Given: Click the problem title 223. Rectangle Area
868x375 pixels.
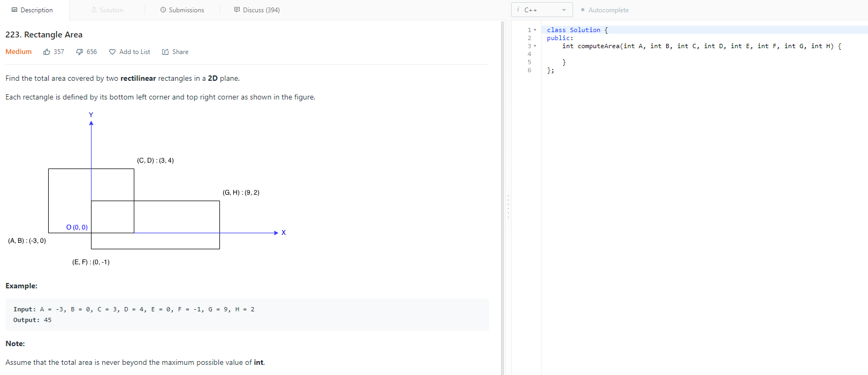Looking at the screenshot, I should pos(44,35).
